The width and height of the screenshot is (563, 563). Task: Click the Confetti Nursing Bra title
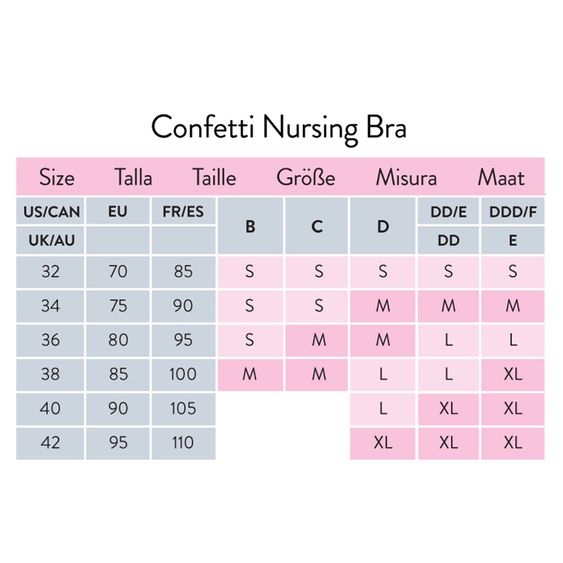click(279, 128)
